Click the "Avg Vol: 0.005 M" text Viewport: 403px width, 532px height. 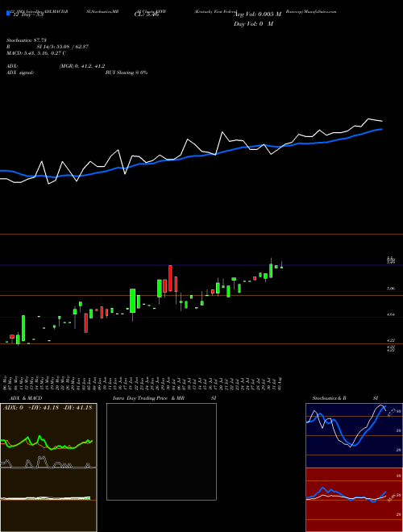pyautogui.click(x=258, y=15)
